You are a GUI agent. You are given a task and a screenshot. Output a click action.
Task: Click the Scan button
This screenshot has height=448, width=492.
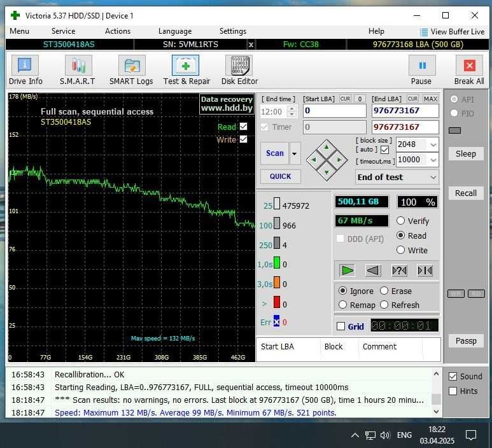(x=275, y=153)
